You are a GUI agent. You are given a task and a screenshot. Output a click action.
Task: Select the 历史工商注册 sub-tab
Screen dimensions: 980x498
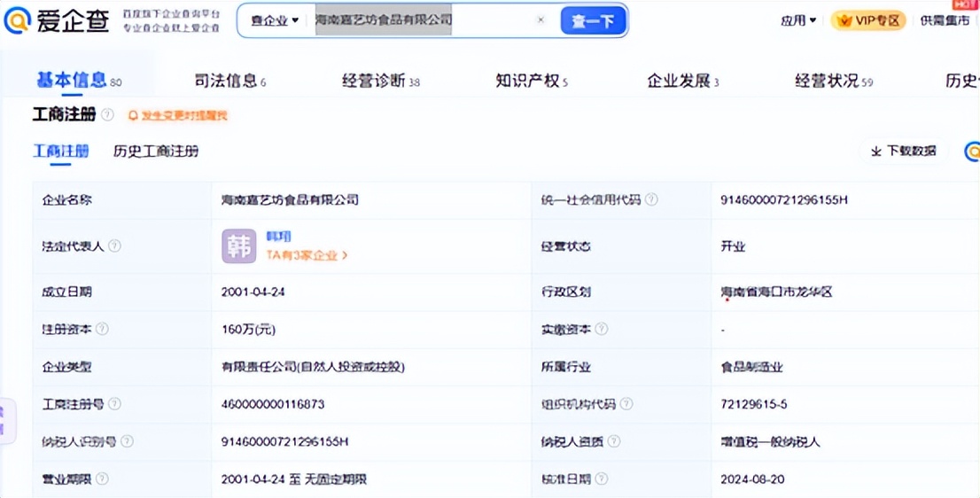coord(156,152)
